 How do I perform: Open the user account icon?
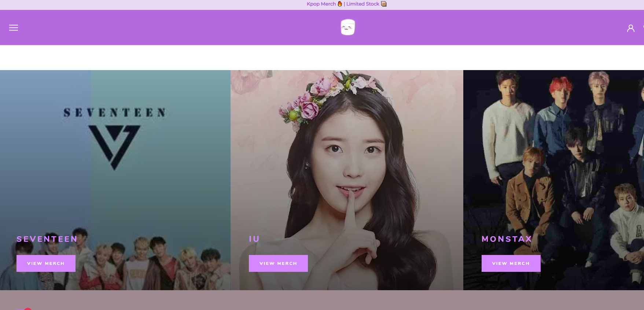click(x=630, y=28)
